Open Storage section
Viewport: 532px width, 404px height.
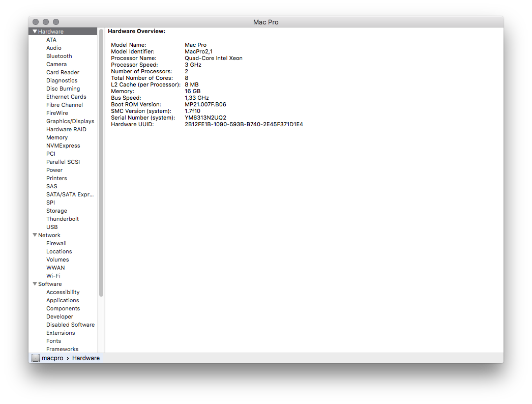56,211
